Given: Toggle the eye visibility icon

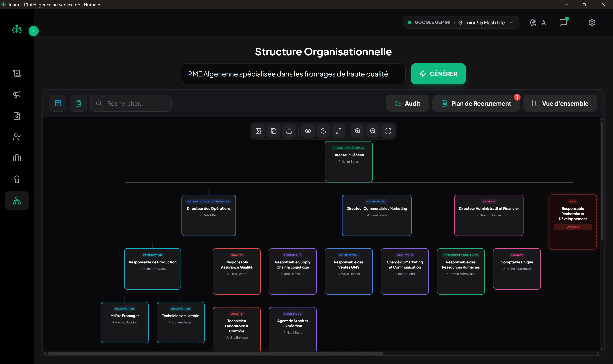Looking at the screenshot, I should (308, 131).
